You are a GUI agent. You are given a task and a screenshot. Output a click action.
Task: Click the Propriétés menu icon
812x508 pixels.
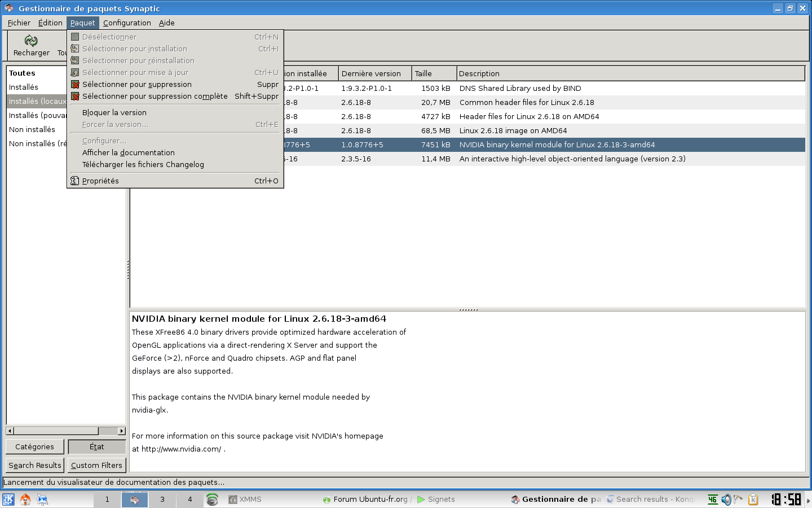(75, 181)
